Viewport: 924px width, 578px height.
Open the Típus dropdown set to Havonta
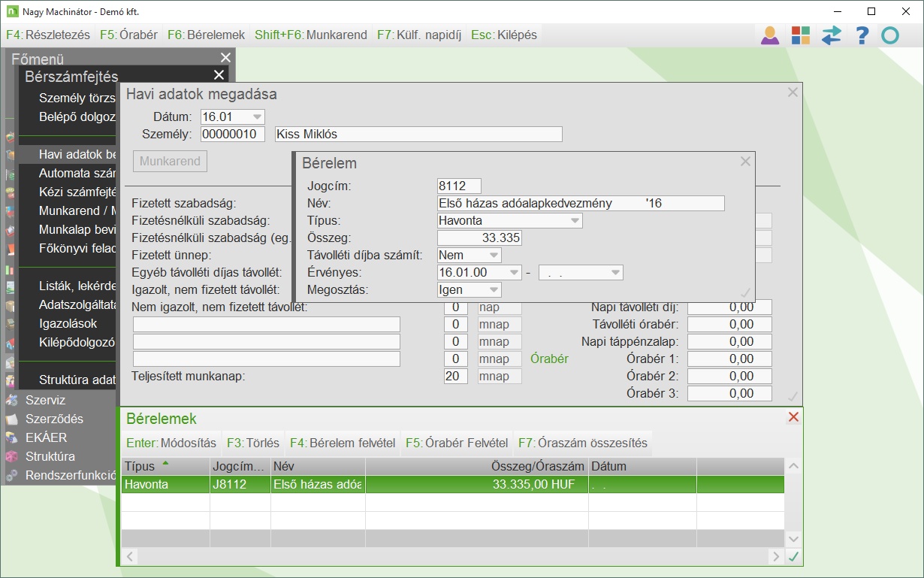point(575,221)
